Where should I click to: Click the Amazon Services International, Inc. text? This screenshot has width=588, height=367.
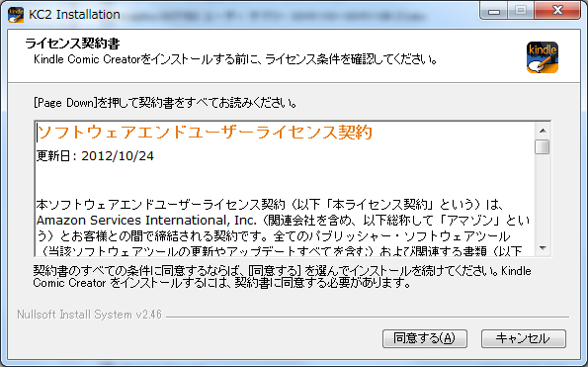tap(146, 221)
